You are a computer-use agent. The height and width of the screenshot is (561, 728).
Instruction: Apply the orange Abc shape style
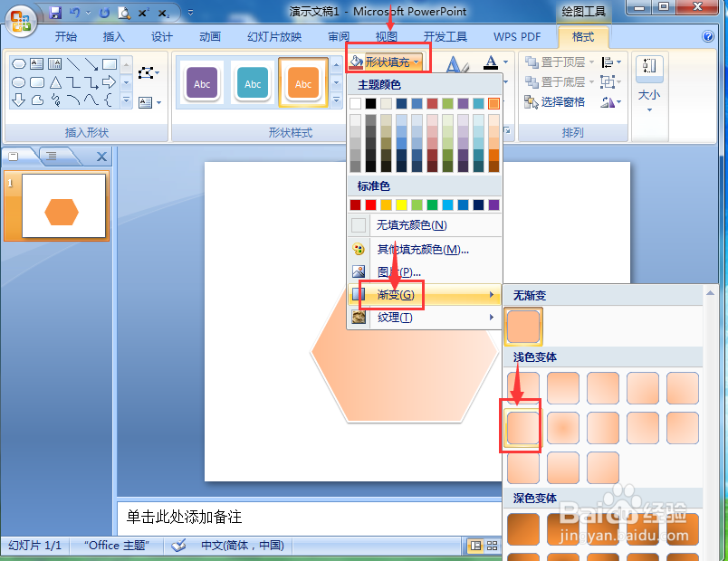(x=303, y=83)
